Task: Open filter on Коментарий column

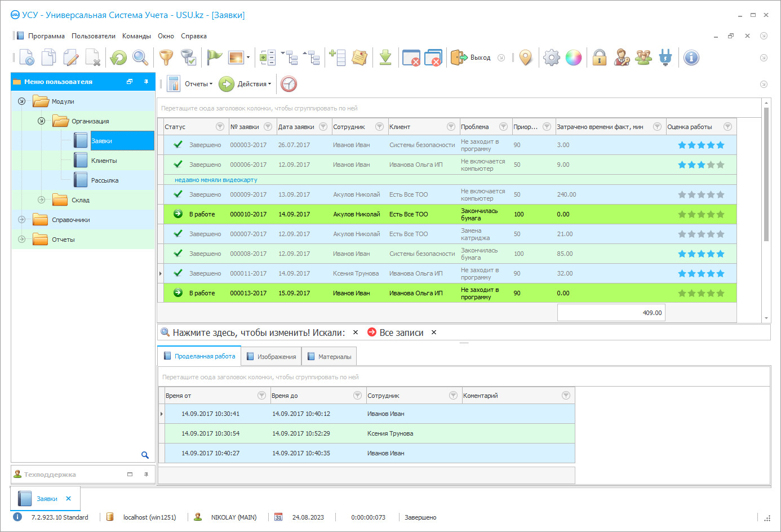Action: (x=566, y=396)
